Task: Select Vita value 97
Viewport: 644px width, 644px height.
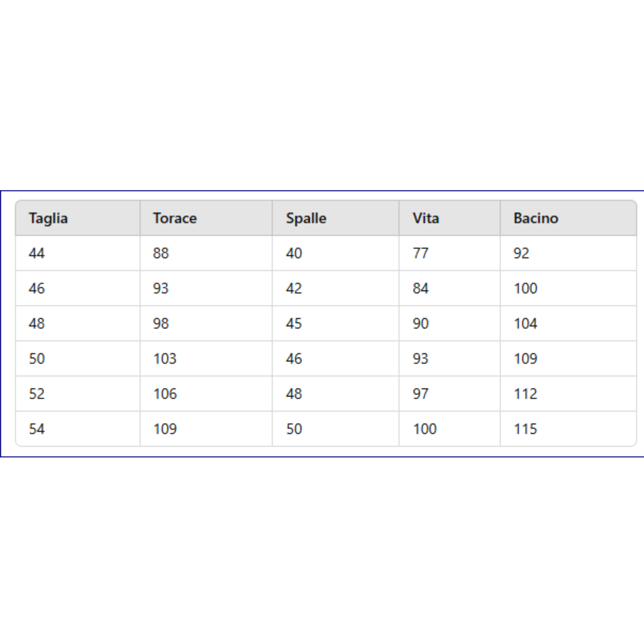Action: coord(420,394)
